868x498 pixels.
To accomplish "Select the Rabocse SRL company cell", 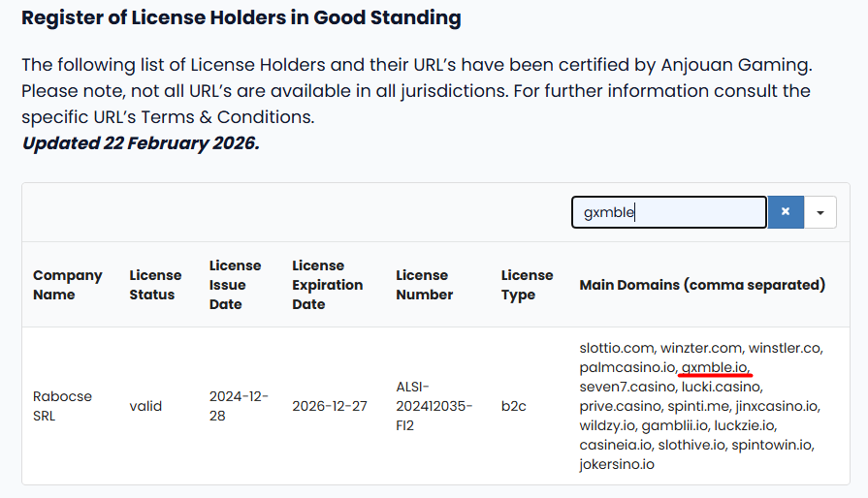I will [x=61, y=406].
